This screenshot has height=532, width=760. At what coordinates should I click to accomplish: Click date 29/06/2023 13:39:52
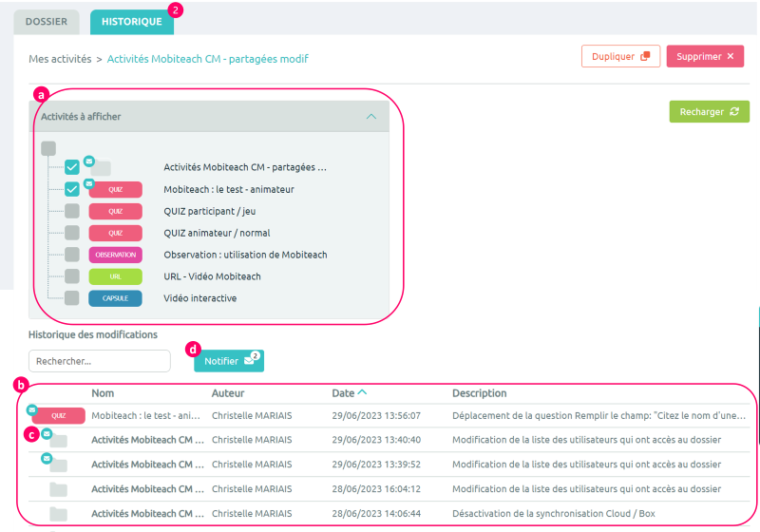[376, 465]
